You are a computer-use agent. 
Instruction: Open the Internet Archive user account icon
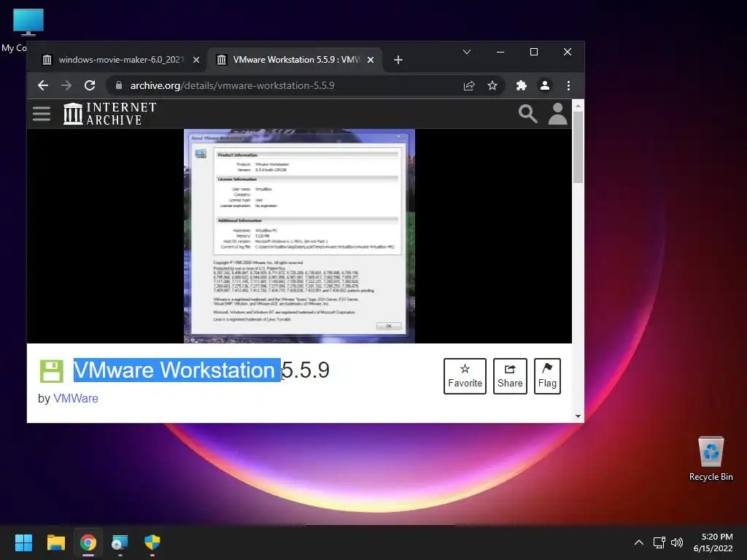coord(557,114)
